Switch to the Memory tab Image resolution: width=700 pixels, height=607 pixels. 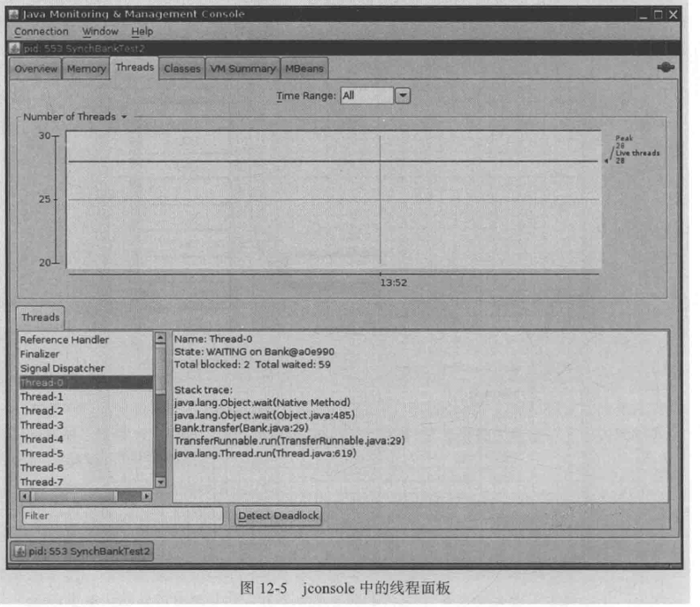86,69
